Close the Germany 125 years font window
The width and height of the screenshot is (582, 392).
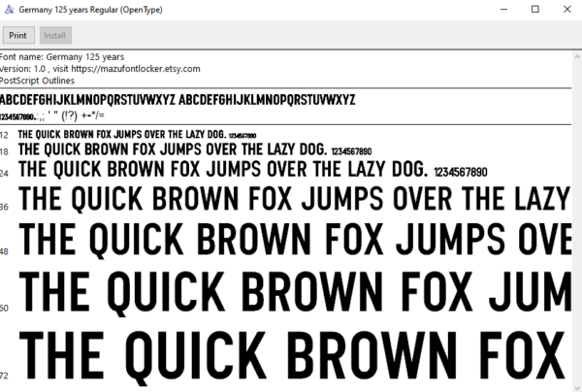[566, 10]
